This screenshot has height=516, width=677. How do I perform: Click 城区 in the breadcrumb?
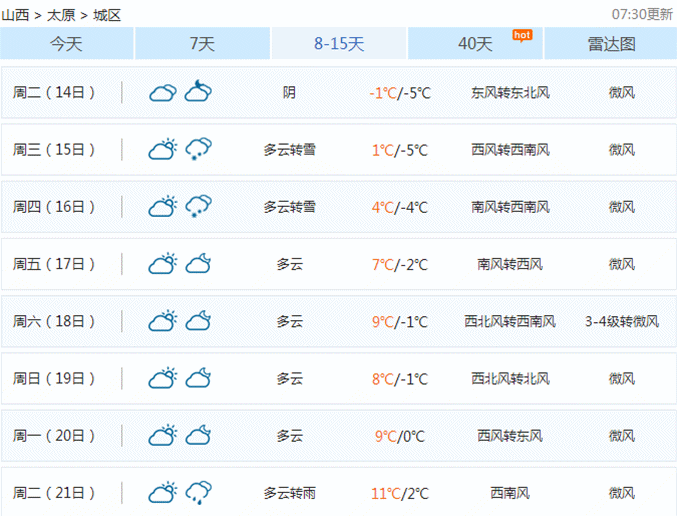pyautogui.click(x=107, y=15)
